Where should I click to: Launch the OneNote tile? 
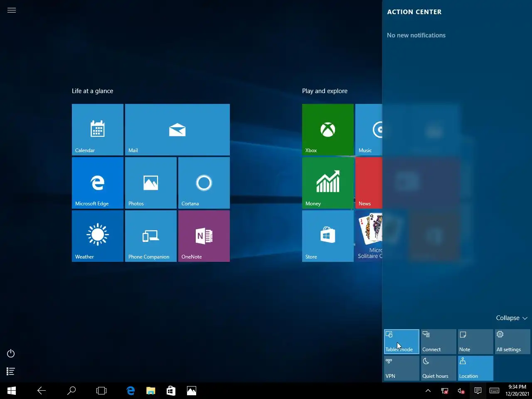point(204,236)
